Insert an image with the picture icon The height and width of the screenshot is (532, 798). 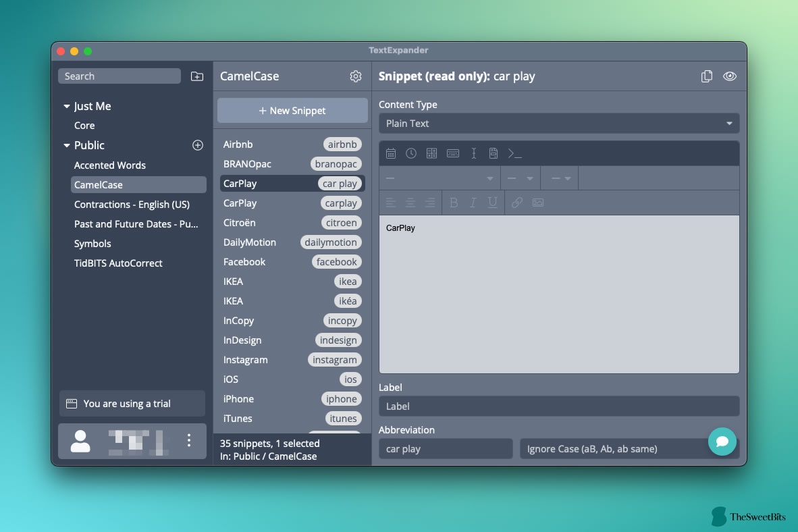click(x=538, y=203)
